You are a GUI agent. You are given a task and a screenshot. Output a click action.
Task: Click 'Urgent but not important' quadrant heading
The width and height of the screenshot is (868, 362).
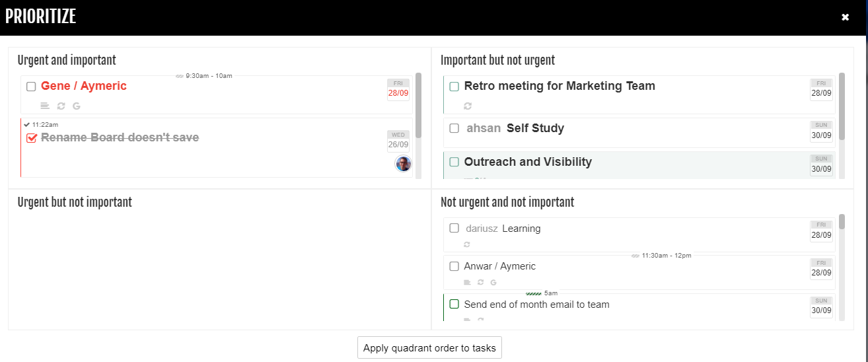75,202
